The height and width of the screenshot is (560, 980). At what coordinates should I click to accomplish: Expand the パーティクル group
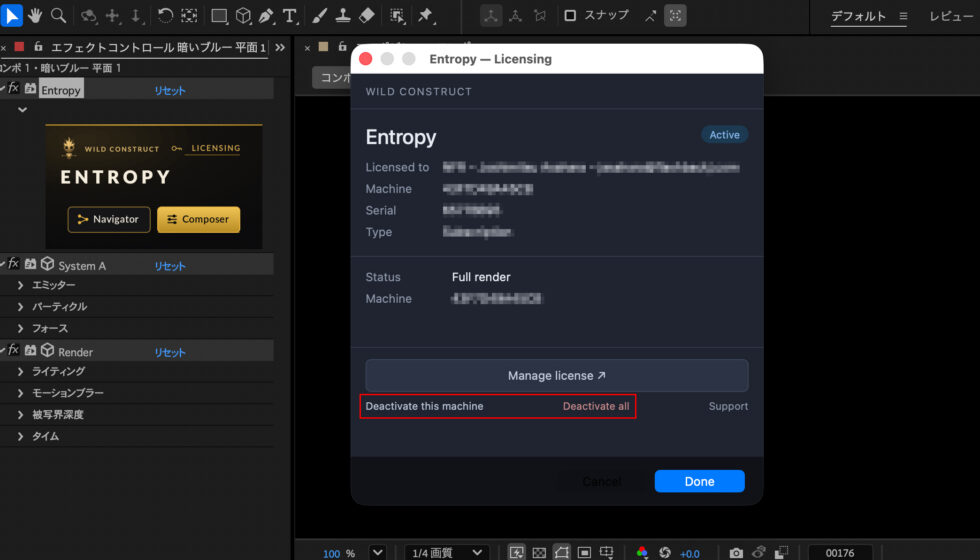[x=21, y=306]
